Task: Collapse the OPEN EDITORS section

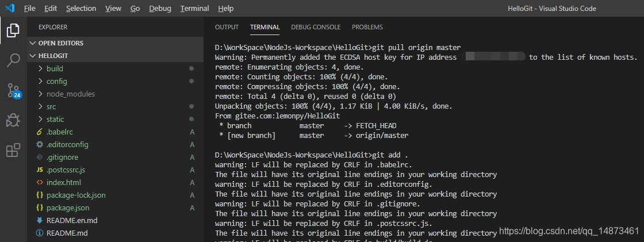Action: (x=116, y=43)
